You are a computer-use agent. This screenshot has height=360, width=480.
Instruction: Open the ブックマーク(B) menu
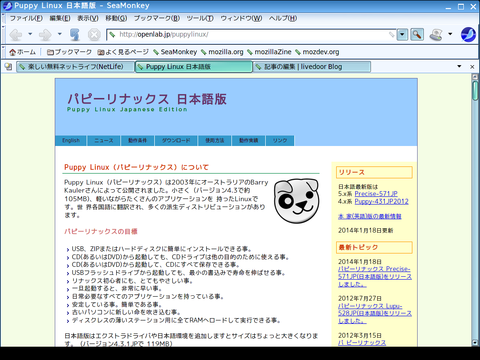click(x=157, y=18)
